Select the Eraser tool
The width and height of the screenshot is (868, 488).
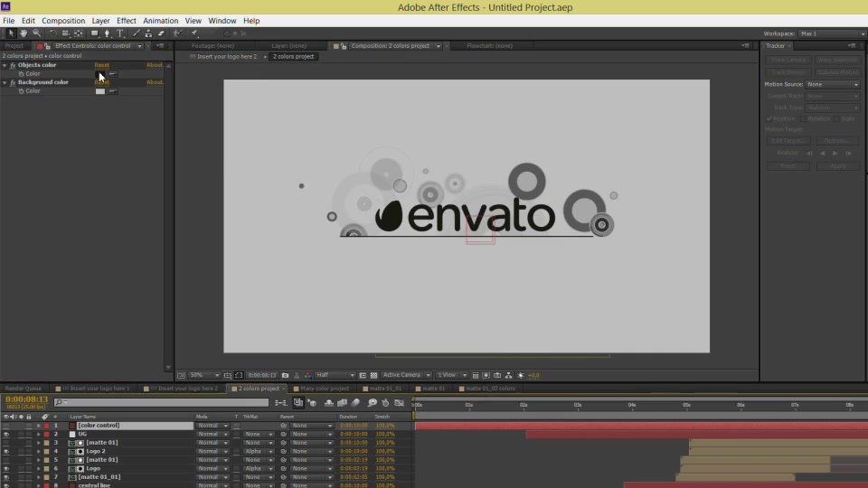click(x=161, y=33)
